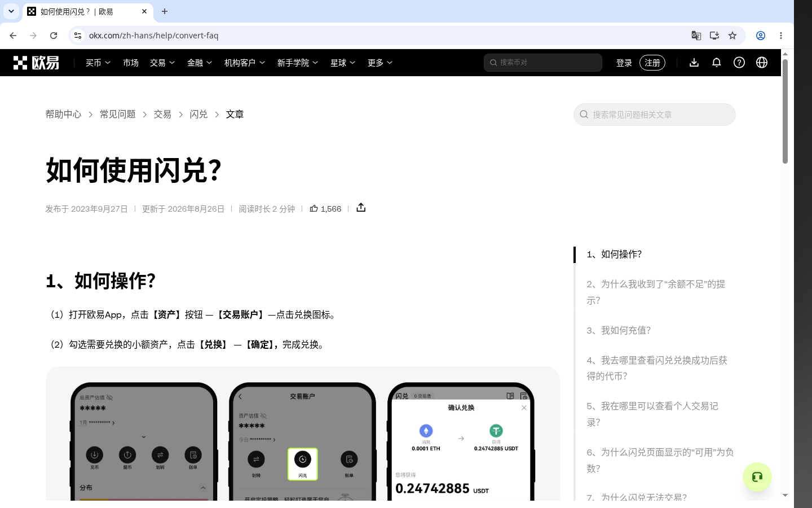The width and height of the screenshot is (812, 508).
Task: Click the OKX 欧易 logo
Action: pos(36,63)
